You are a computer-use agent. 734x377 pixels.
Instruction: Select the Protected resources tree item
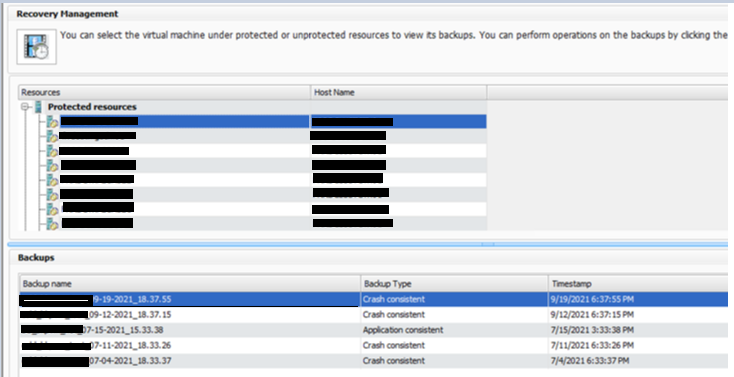tap(92, 107)
